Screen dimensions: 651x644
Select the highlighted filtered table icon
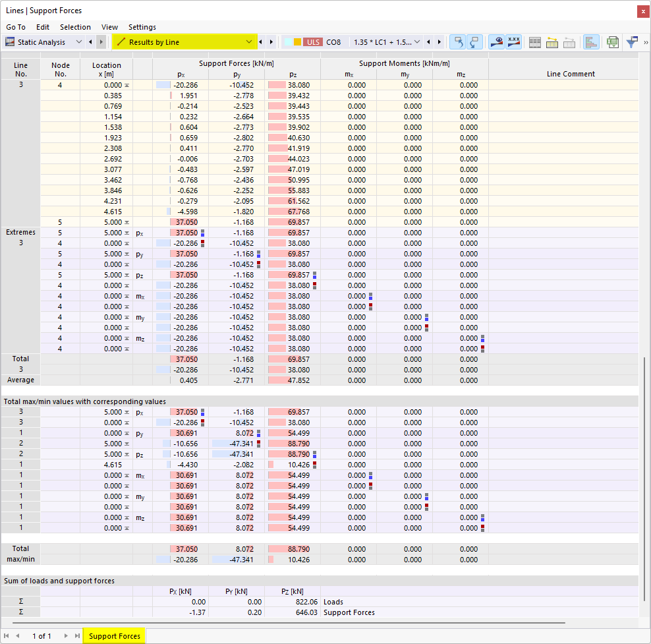tap(552, 42)
